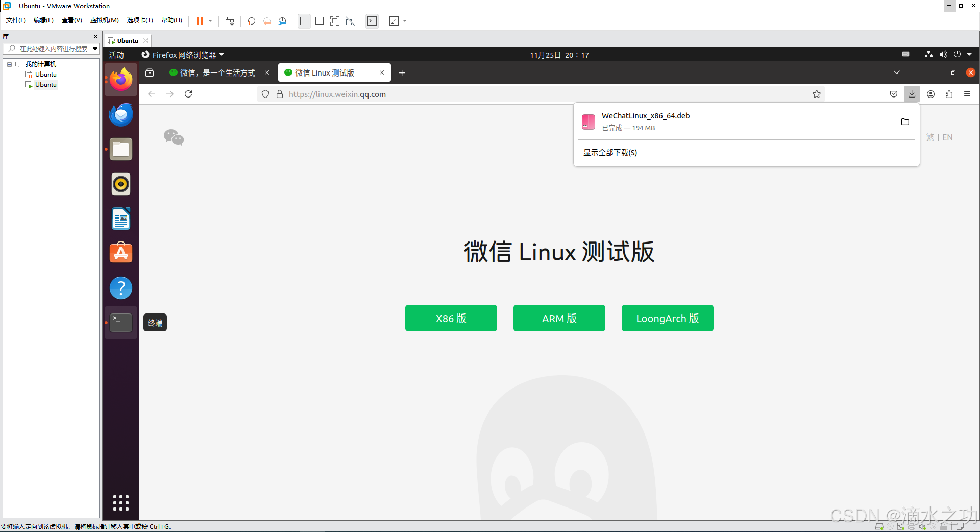Expand the stretch display dropdown arrow
980x532 pixels.
tap(405, 21)
